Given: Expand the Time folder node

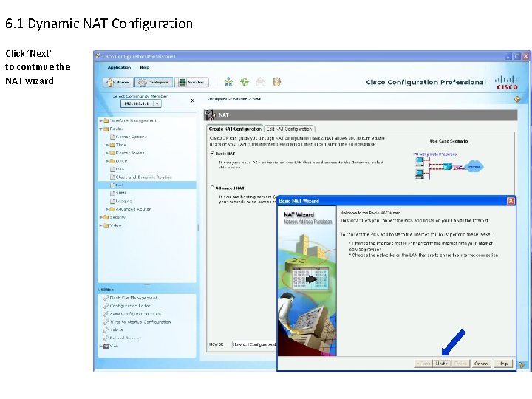Looking at the screenshot, I should (x=107, y=145).
